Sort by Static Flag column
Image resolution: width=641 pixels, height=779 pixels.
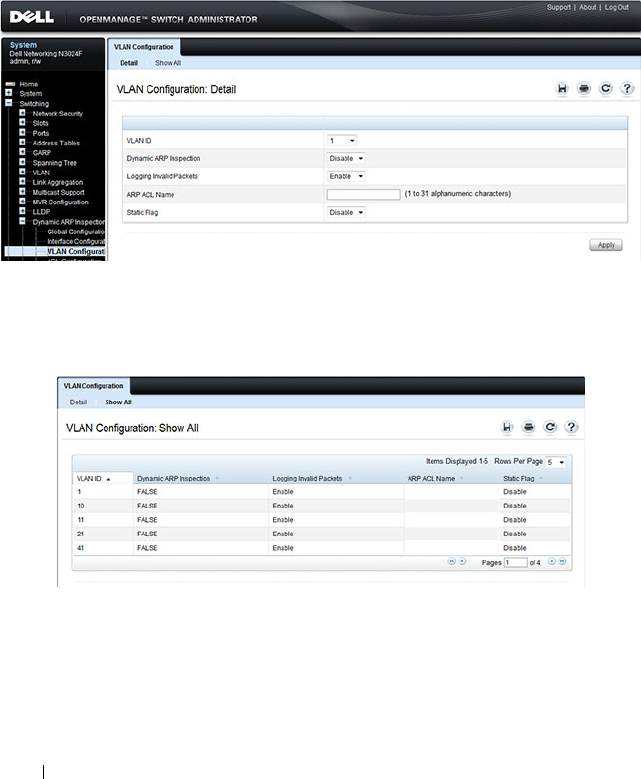coord(541,479)
